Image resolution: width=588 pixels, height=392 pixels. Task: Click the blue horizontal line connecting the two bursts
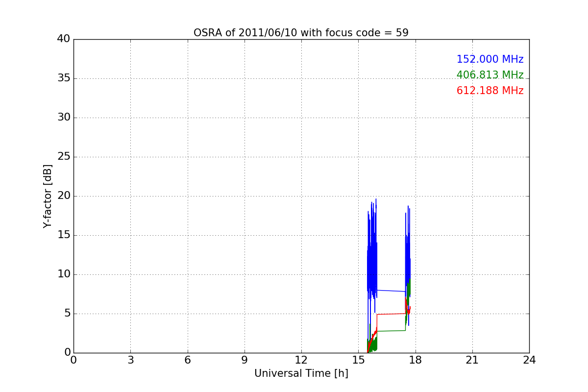pos(391,291)
